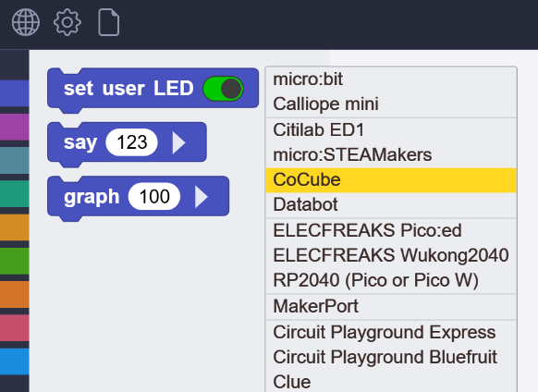Select Citilab ED1 board

click(391, 130)
